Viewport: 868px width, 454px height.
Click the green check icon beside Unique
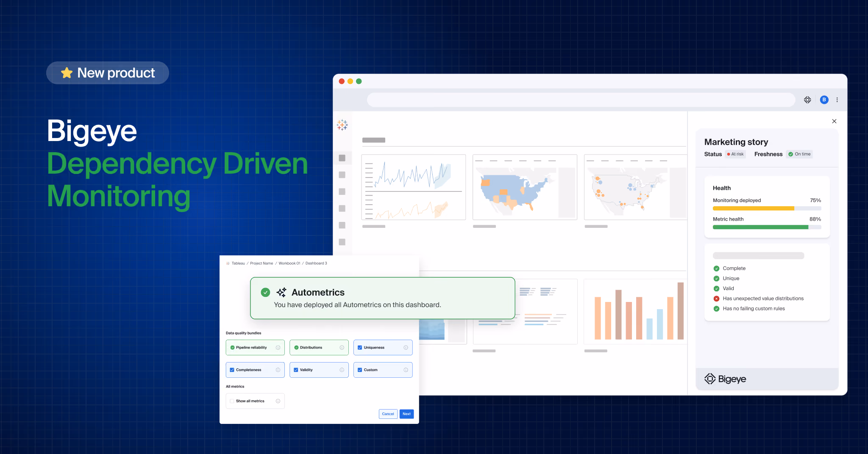[x=716, y=279]
